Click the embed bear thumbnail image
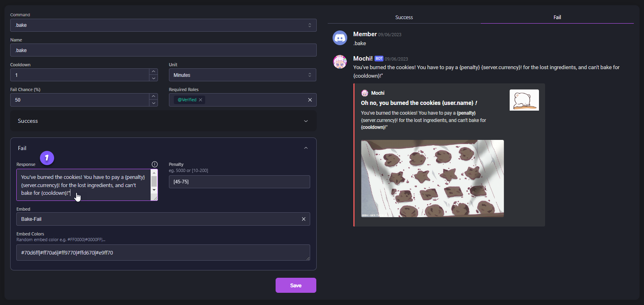Viewport: 644px width, 305px height. 524,100
